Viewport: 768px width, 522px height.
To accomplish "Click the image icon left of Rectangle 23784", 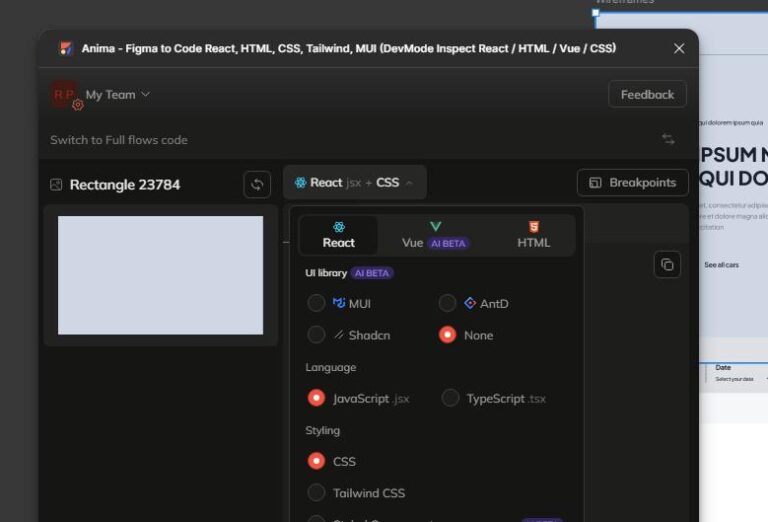I will 56,185.
